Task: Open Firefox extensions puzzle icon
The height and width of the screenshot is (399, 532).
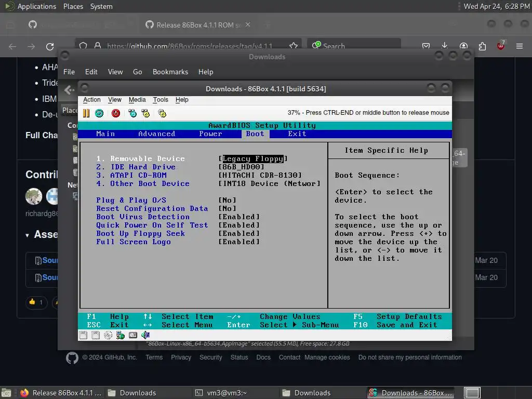Action: pyautogui.click(x=482, y=46)
